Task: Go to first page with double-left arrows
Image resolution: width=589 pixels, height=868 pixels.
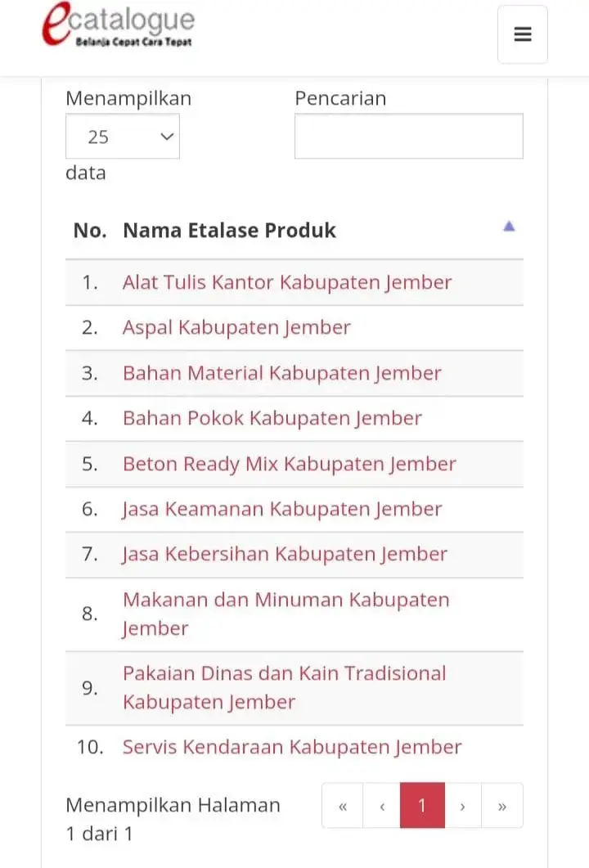Action: tap(343, 806)
